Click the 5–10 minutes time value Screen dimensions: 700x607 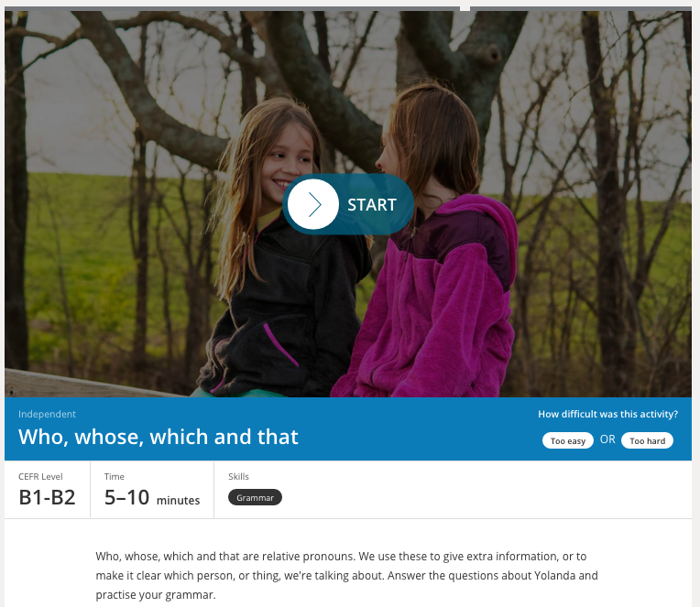pyautogui.click(x=152, y=497)
